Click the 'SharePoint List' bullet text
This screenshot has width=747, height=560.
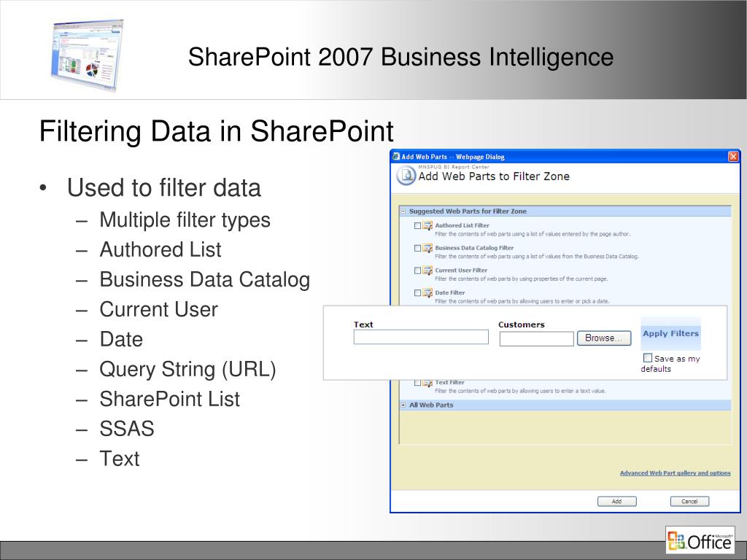click(x=169, y=399)
